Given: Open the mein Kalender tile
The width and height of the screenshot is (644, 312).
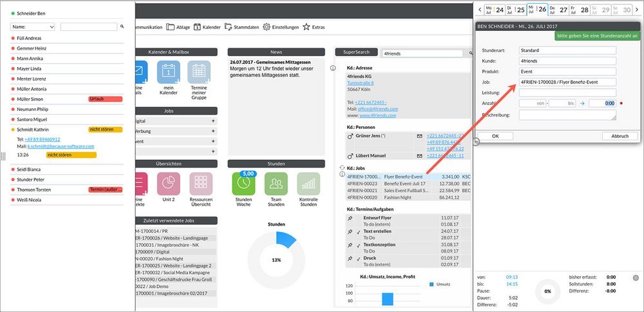Looking at the screenshot, I should pos(168,72).
